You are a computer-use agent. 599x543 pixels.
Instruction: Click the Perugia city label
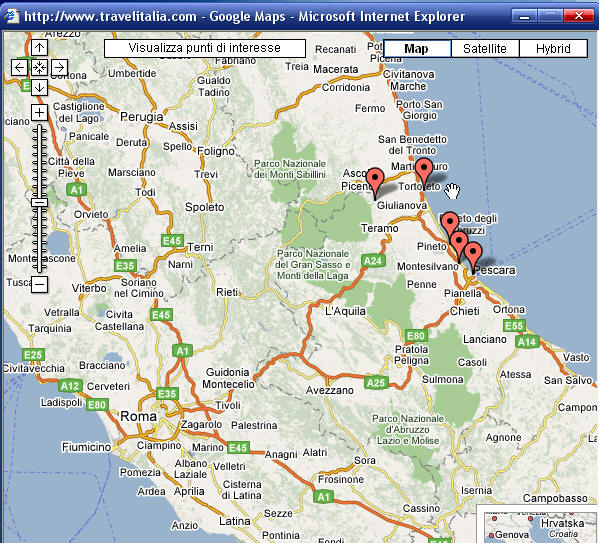[142, 117]
